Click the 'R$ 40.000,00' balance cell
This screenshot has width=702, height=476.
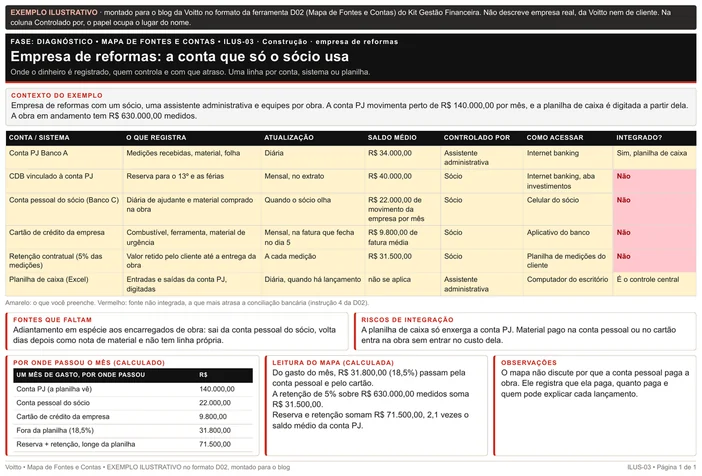click(403, 181)
